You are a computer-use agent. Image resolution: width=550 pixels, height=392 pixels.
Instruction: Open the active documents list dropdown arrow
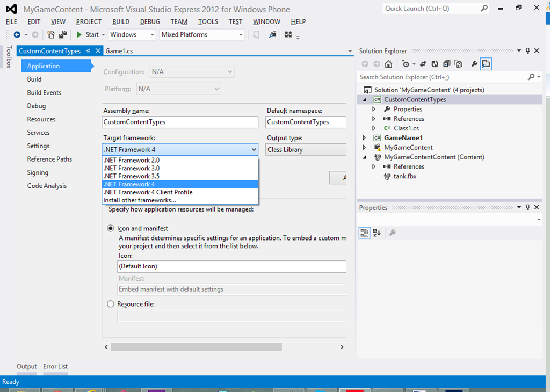(350, 51)
